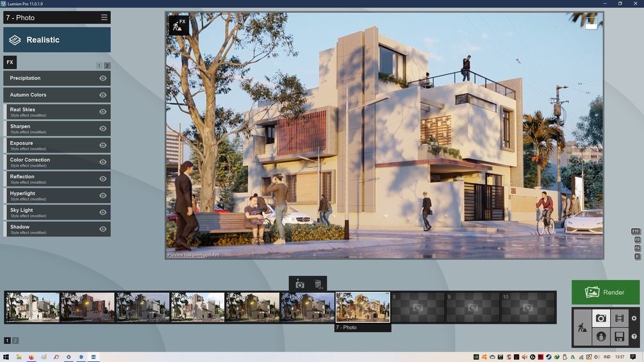Switch to Build mode worker icon

tap(582, 327)
